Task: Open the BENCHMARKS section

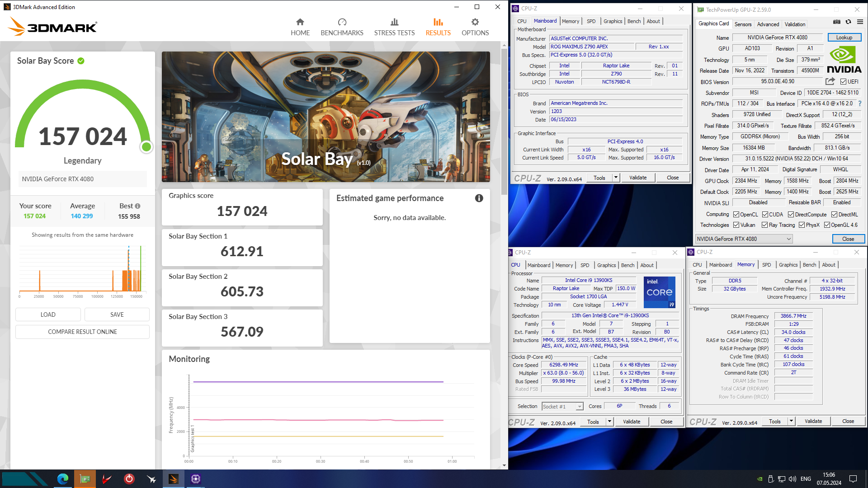Action: coord(342,27)
